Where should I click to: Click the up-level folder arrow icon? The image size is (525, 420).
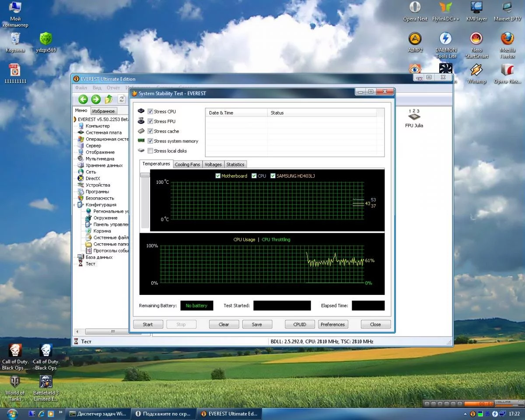(109, 99)
